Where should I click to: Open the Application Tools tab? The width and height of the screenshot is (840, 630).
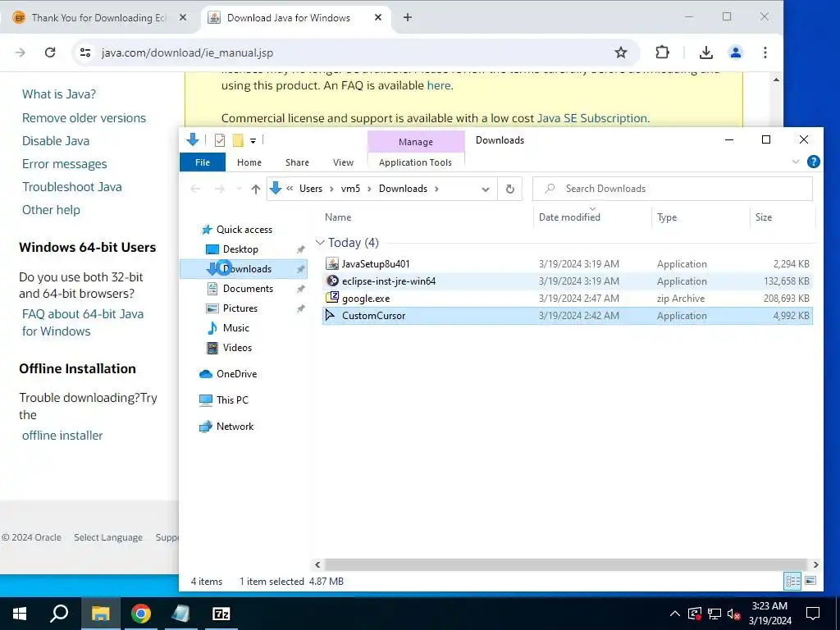point(415,162)
